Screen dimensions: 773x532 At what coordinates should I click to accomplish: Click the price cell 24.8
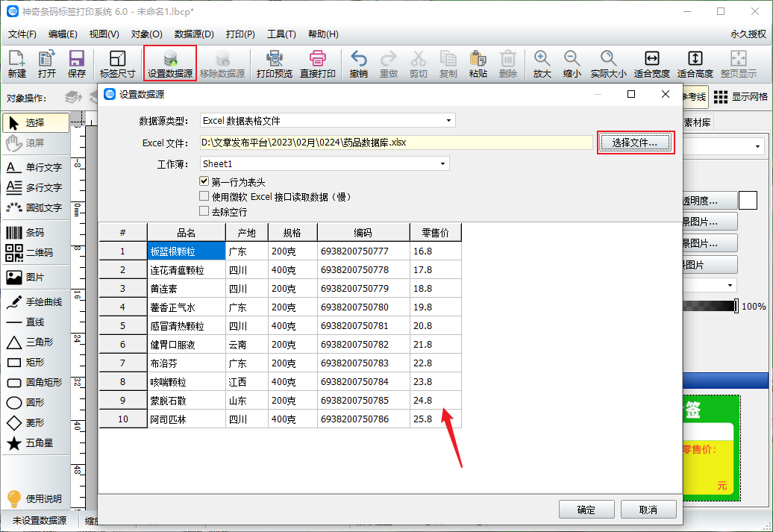435,401
